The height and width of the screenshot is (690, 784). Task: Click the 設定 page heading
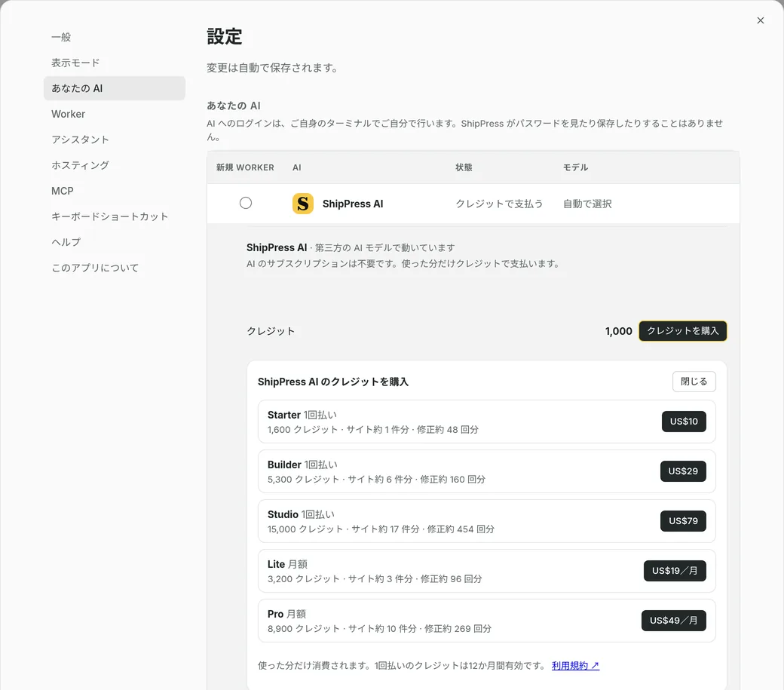225,36
